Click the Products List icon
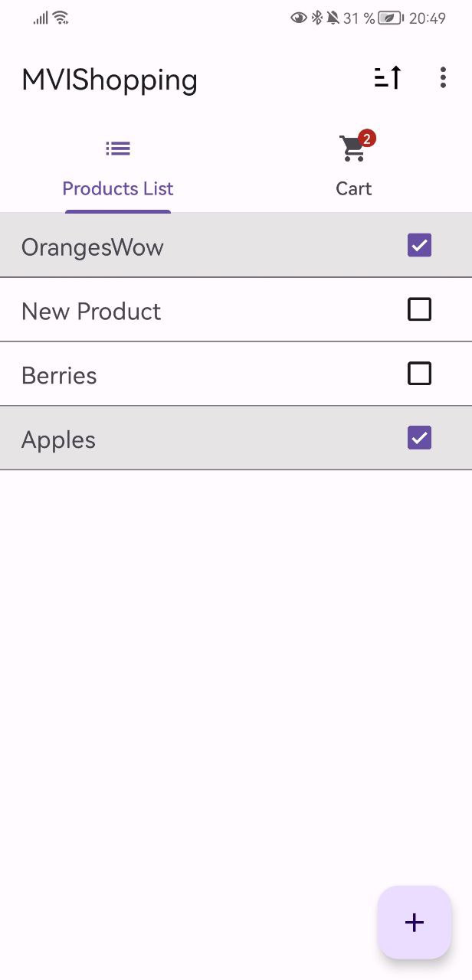The width and height of the screenshot is (472, 980). [117, 149]
